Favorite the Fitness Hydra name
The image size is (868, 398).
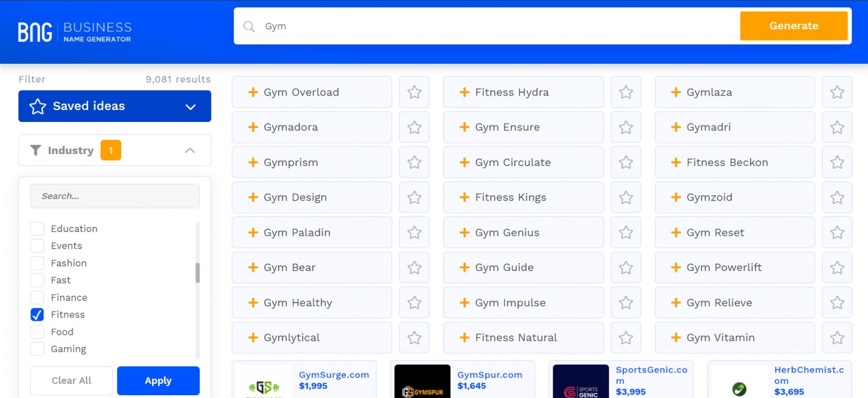click(x=626, y=92)
